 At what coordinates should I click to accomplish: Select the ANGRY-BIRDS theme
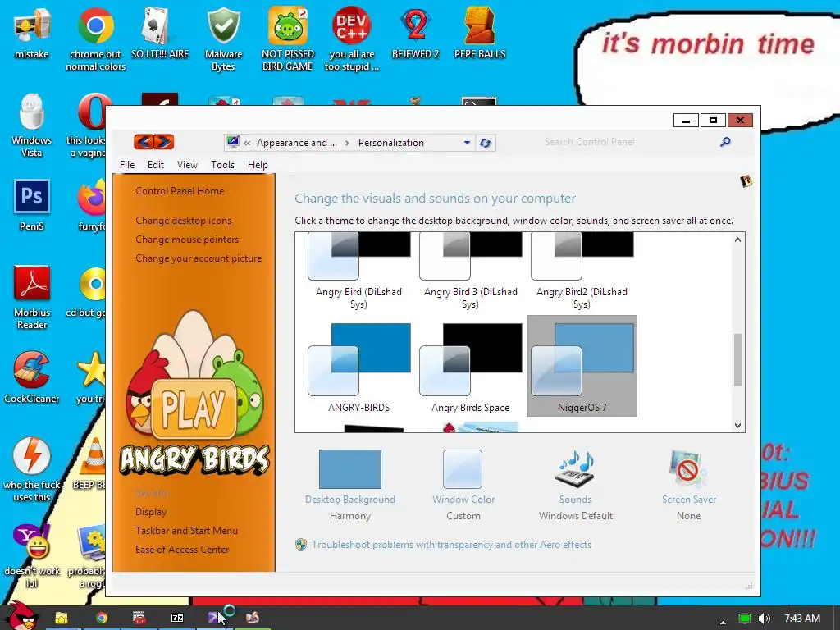tap(358, 366)
